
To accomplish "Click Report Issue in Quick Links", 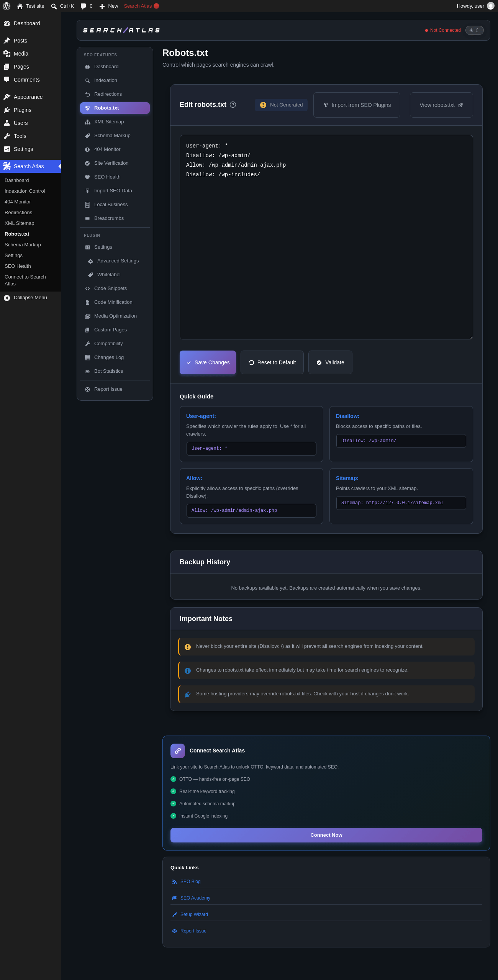I will [x=193, y=931].
